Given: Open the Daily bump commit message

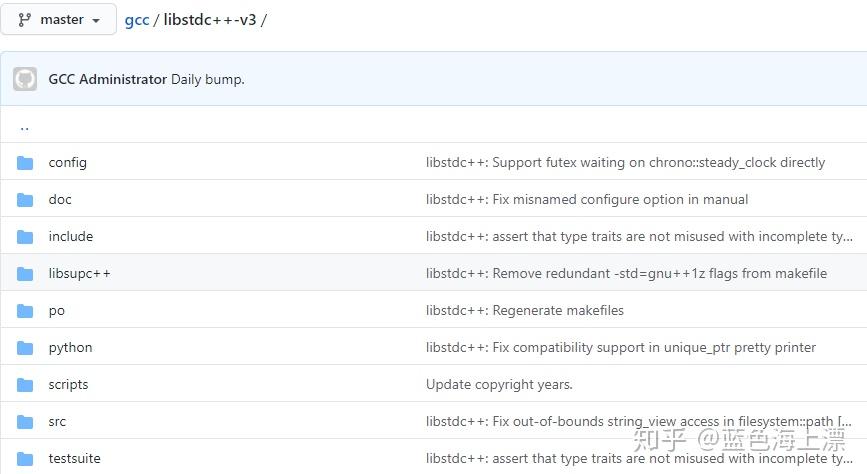Looking at the screenshot, I should pyautogui.click(x=207, y=79).
